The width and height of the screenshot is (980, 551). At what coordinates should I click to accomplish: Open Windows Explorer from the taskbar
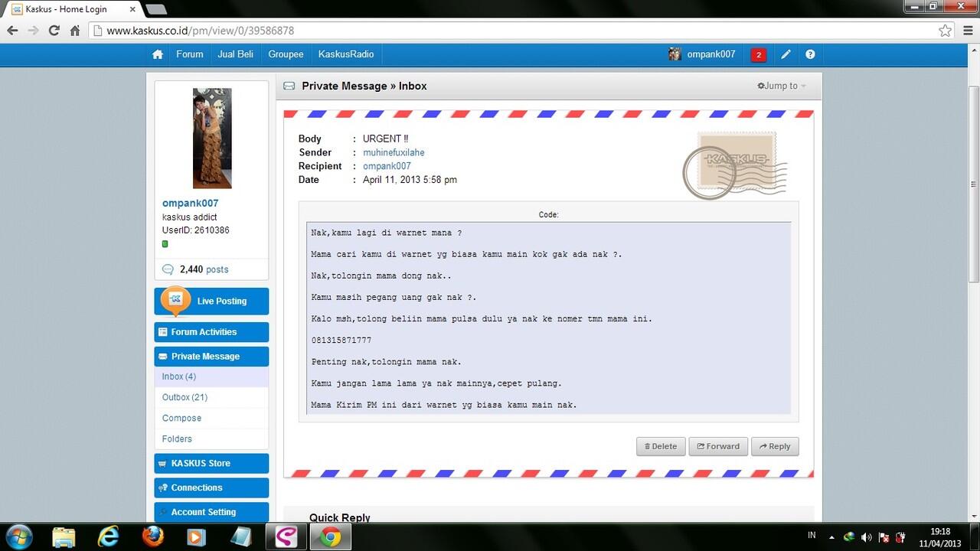pos(64,536)
